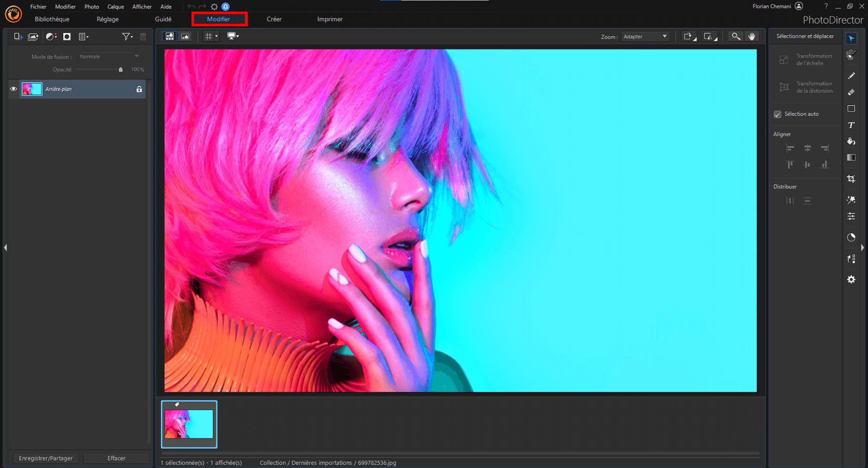Viewport: 868px width, 468px height.
Task: Click the Enregistrer/Partager button
Action: click(x=46, y=458)
